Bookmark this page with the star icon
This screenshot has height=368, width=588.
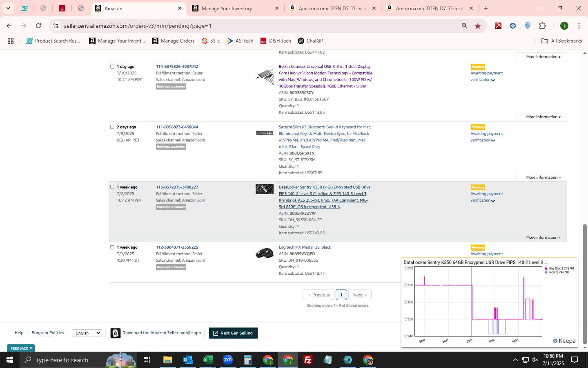pyautogui.click(x=478, y=26)
